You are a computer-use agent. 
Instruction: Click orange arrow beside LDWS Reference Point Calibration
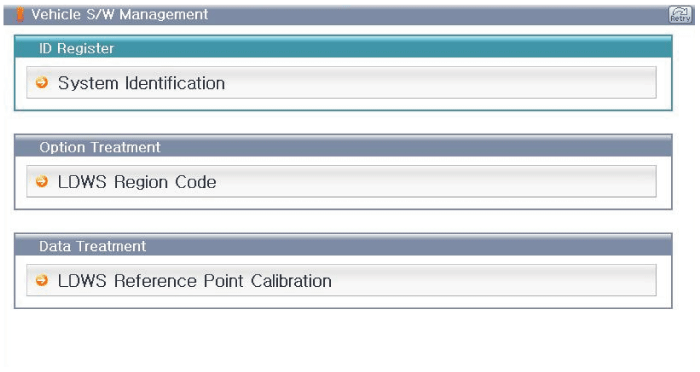(42, 280)
